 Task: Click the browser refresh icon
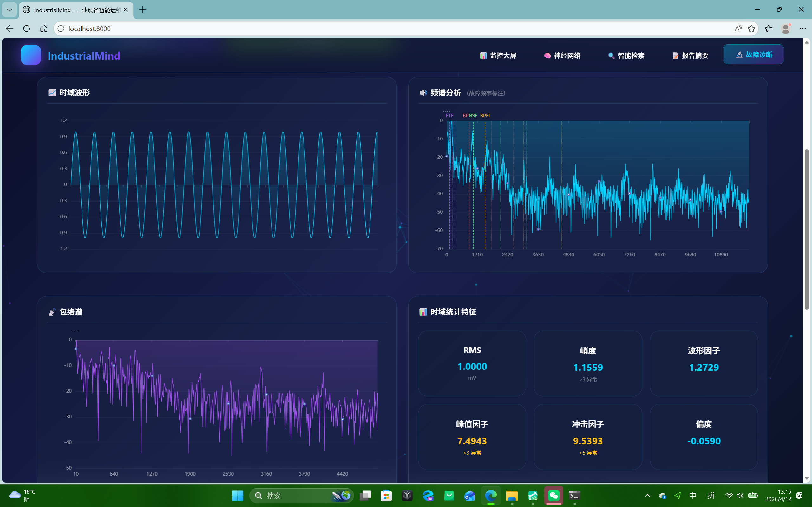27,29
